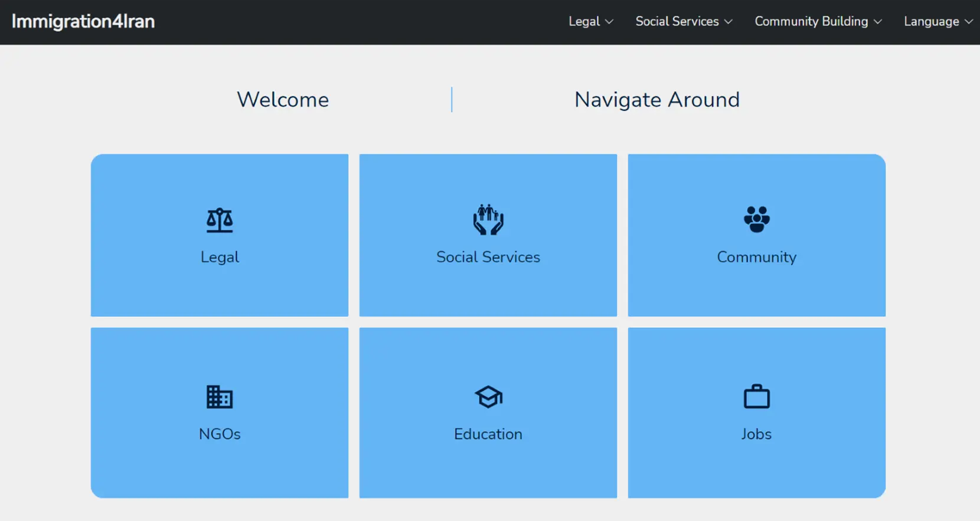This screenshot has width=980, height=521.
Task: Click the Education tile label text
Action: [488, 434]
